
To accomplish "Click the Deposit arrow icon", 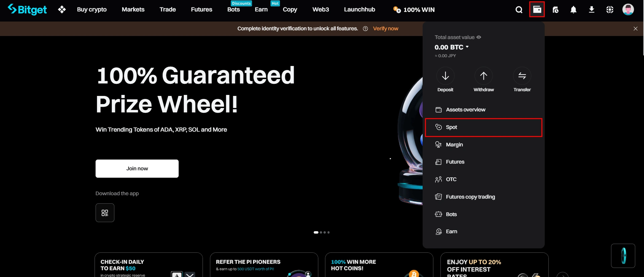I will 445,76.
